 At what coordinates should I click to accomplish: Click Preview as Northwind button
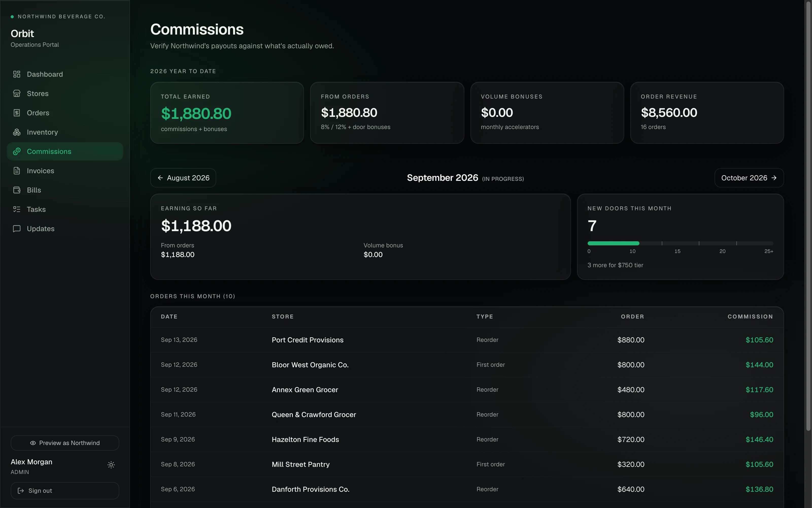[65, 443]
